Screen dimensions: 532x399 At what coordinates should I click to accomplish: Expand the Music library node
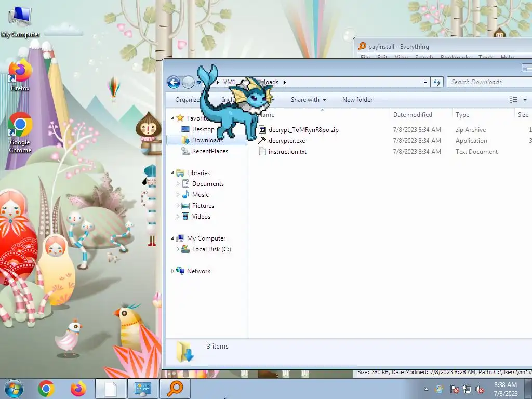pyautogui.click(x=178, y=194)
